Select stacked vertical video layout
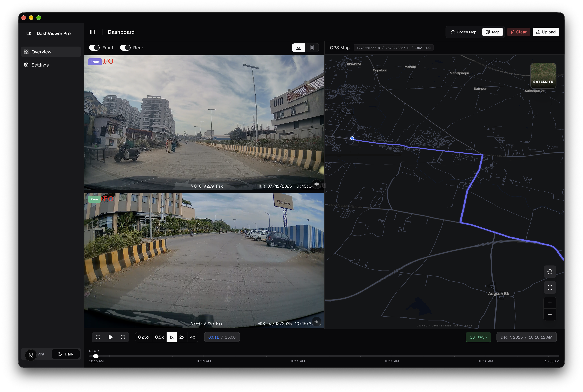Viewport: 583px width, 392px height. coord(298,48)
